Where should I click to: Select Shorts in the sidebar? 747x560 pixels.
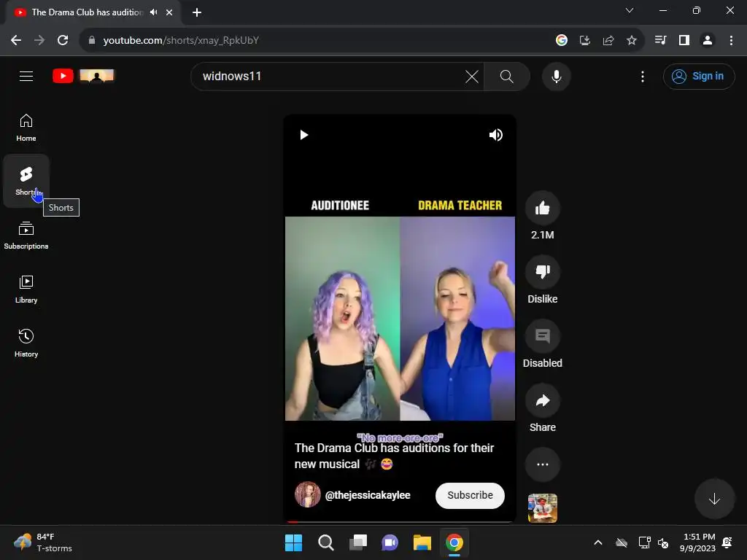(x=26, y=181)
